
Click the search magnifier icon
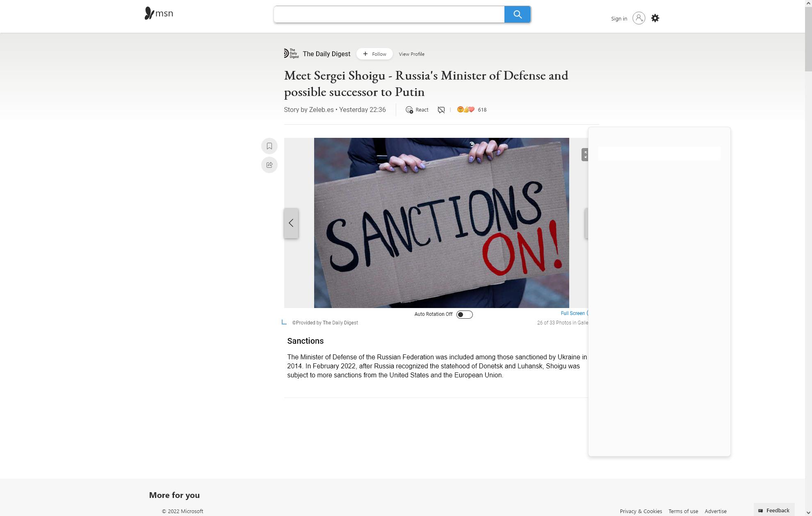(517, 14)
